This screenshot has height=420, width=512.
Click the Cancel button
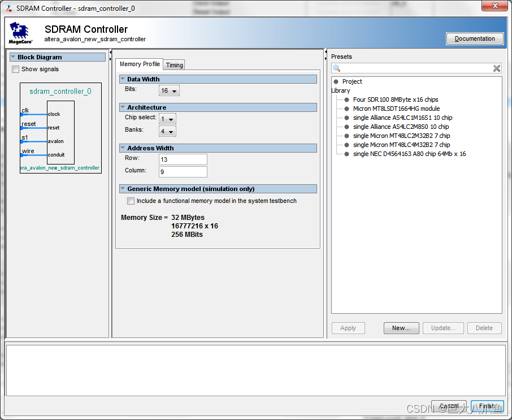449,406
